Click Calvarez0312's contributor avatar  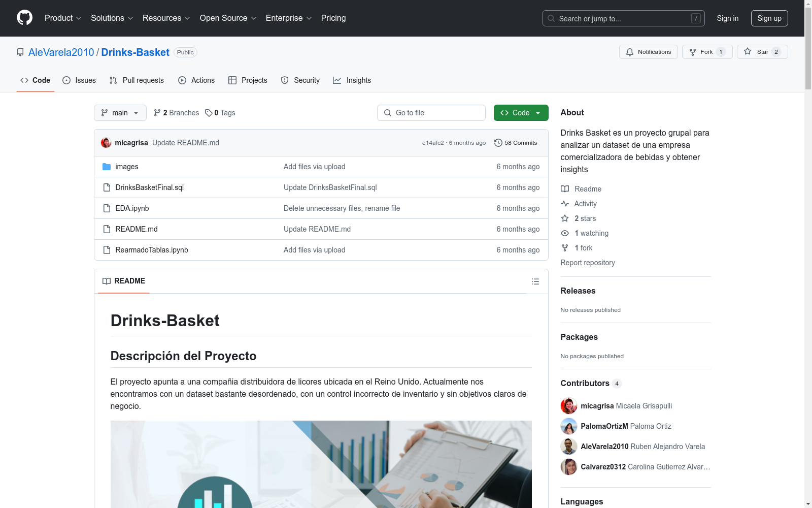click(x=569, y=467)
